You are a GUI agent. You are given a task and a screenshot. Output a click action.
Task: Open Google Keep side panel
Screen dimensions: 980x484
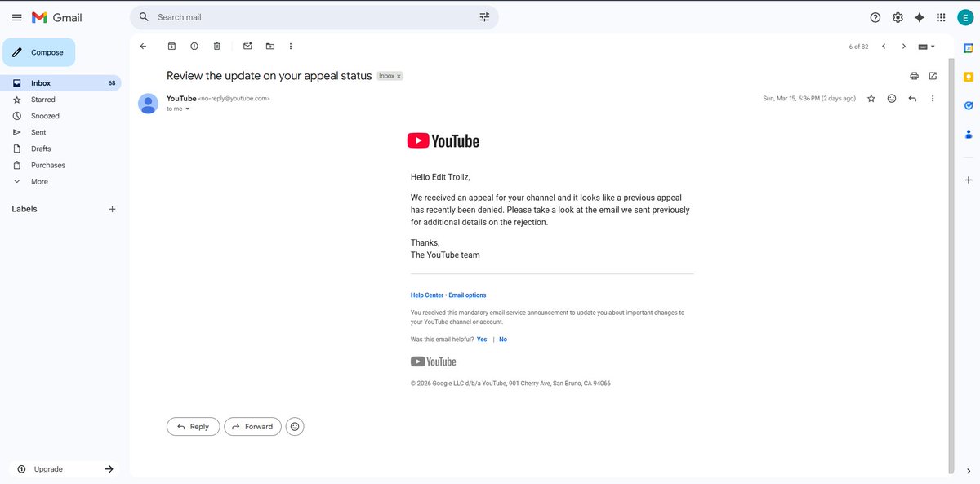point(969,77)
